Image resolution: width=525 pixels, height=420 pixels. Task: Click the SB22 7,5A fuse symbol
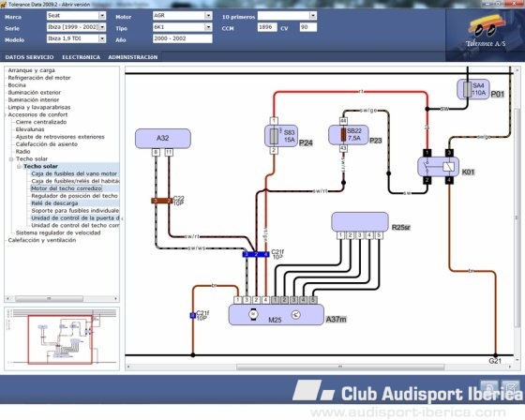click(x=349, y=135)
